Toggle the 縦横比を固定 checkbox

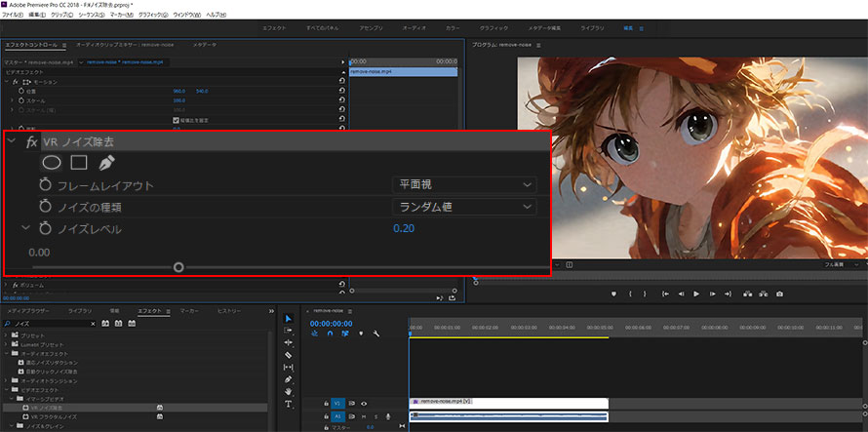click(176, 119)
